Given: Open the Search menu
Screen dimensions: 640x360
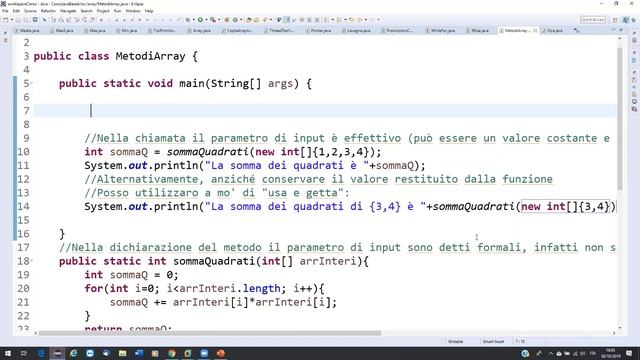Looking at the screenshot, I should (x=86, y=11).
